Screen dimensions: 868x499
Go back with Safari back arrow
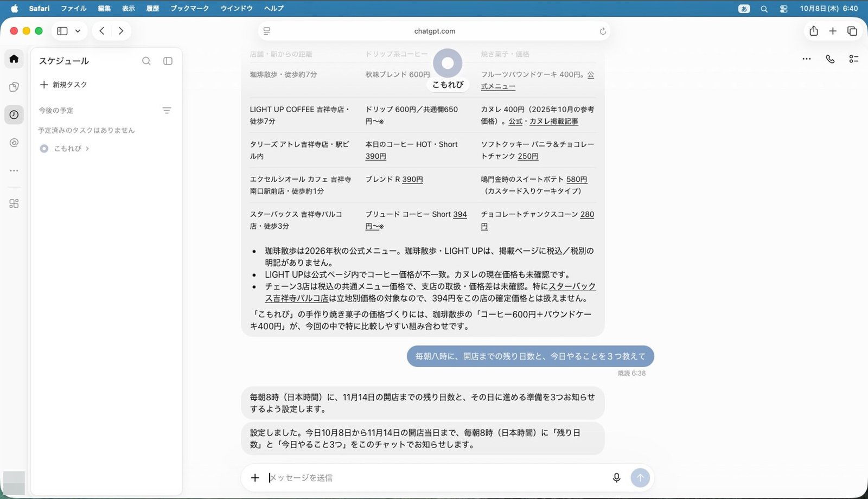click(102, 31)
